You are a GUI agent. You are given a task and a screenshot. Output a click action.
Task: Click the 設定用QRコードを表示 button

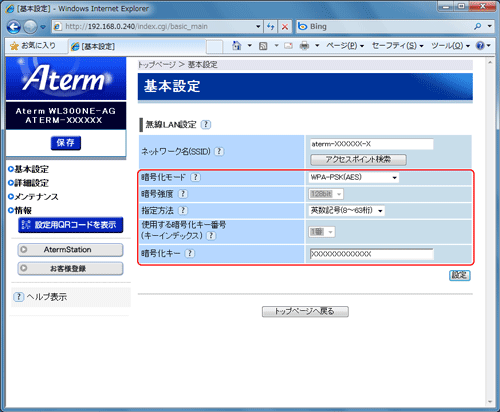pyautogui.click(x=71, y=225)
